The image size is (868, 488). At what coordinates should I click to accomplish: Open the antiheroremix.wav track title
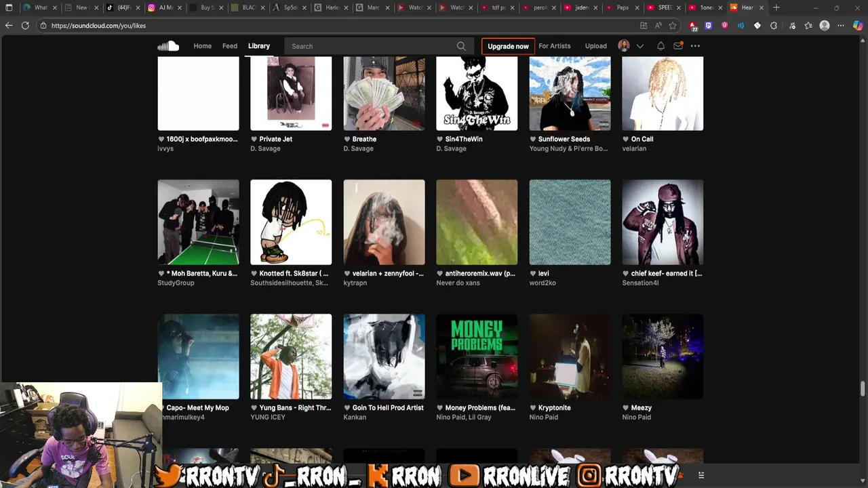[480, 273]
